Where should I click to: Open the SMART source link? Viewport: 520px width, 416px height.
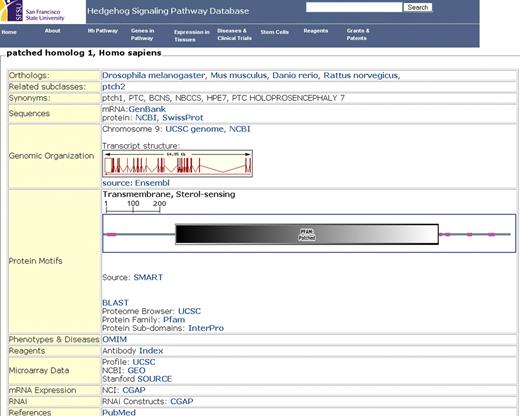[148, 277]
